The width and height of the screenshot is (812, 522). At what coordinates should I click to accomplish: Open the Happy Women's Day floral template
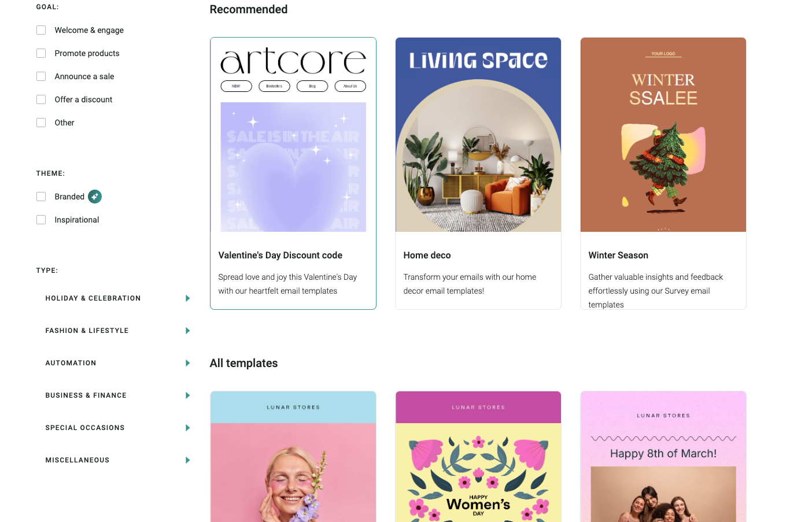point(478,457)
